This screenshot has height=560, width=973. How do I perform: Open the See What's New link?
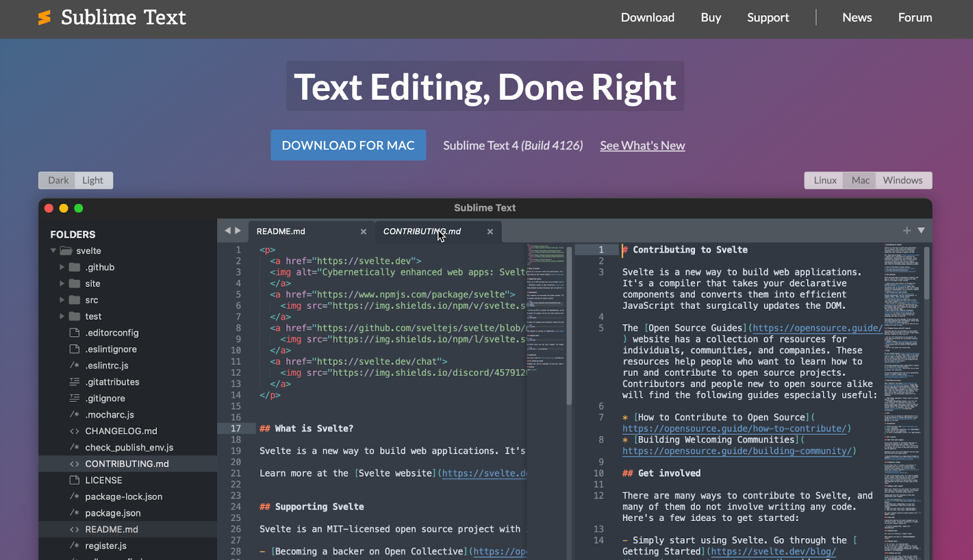642,145
